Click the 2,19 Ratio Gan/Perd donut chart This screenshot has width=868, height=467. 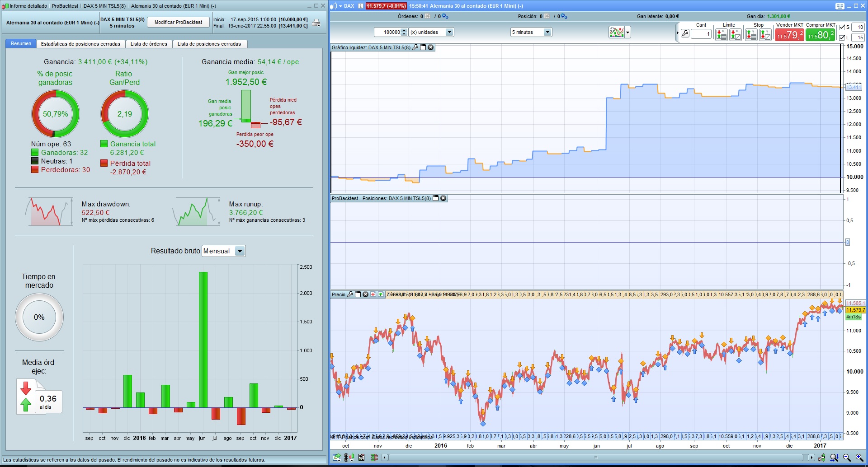tap(125, 114)
